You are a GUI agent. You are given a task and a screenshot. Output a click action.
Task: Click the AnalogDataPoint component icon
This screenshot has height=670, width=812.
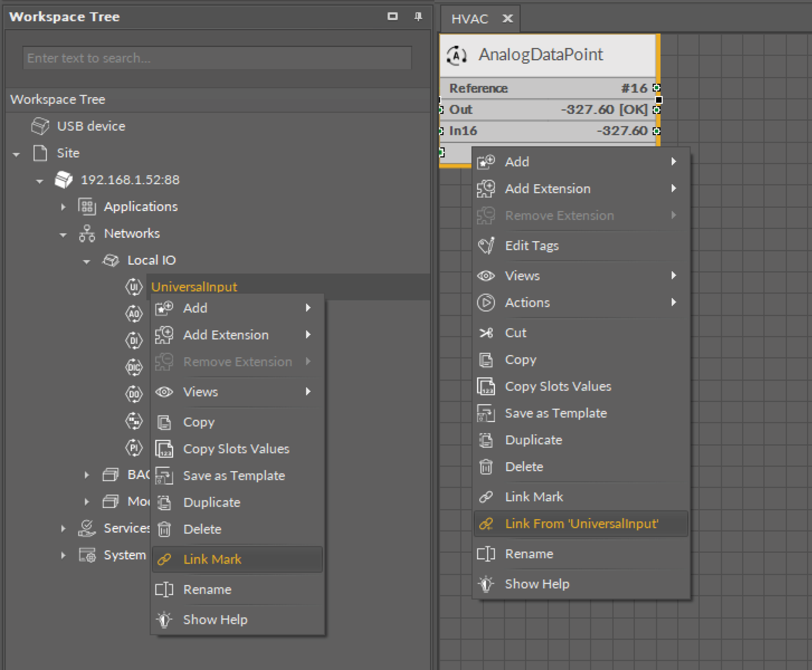pos(456,55)
